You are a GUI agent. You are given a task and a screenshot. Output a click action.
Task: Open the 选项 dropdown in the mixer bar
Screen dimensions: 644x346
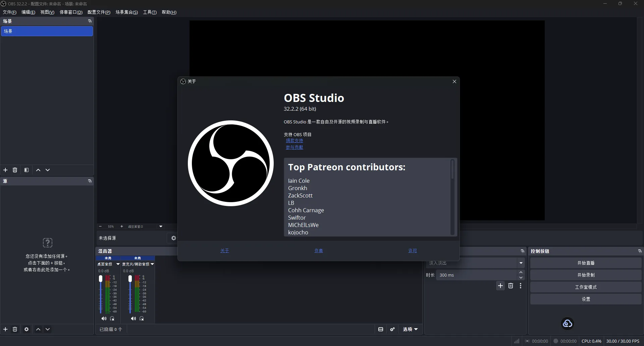[x=410, y=329]
